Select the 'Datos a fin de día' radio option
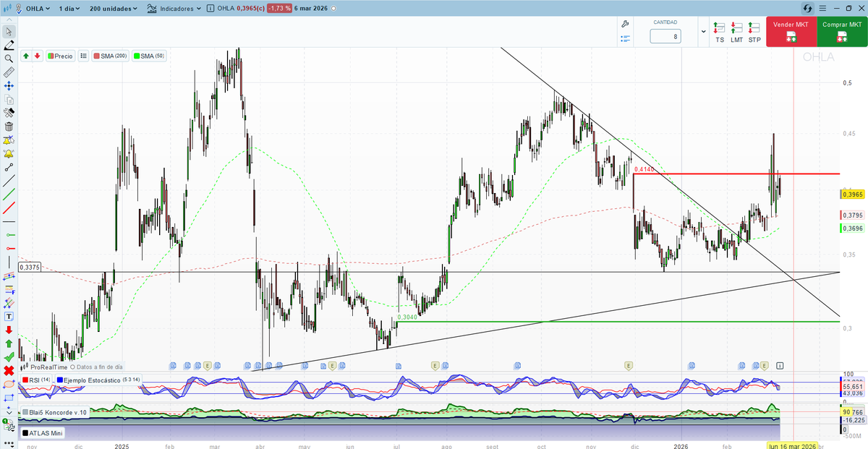This screenshot has height=449, width=868. (x=72, y=367)
